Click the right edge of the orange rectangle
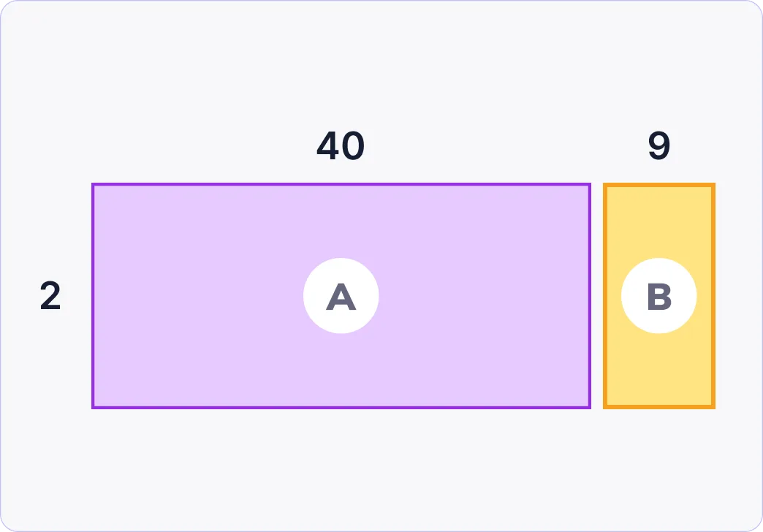The height and width of the screenshot is (532, 763). (713, 296)
